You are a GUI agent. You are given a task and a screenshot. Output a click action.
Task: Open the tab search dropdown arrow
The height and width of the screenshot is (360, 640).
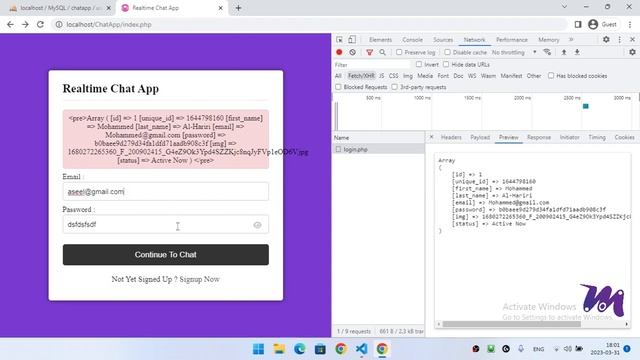tap(564, 7)
